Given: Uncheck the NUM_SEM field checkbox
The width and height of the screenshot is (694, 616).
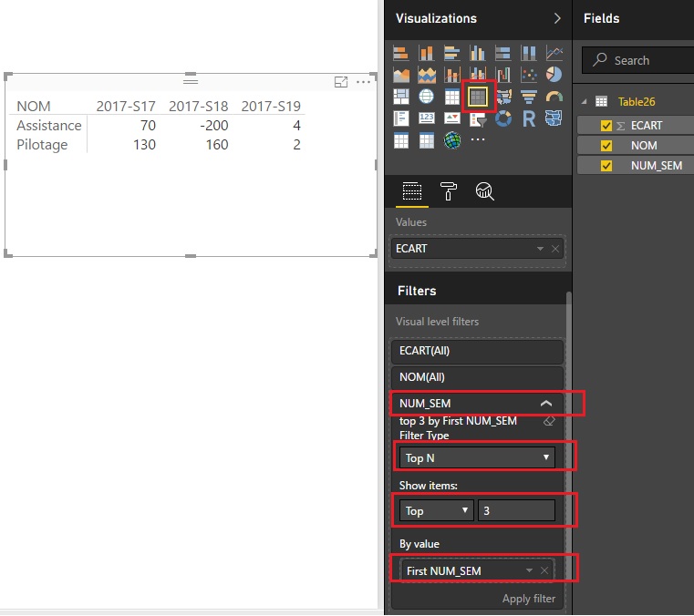Looking at the screenshot, I should 606,166.
